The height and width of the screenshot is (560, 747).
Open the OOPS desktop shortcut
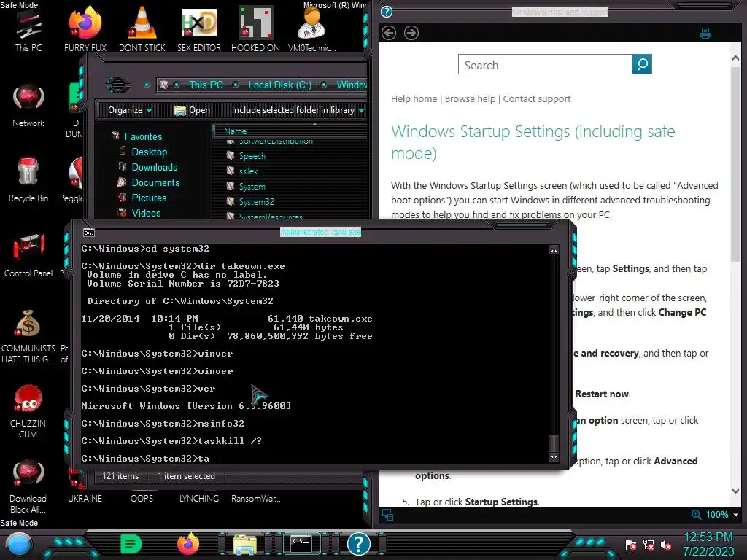click(x=142, y=498)
